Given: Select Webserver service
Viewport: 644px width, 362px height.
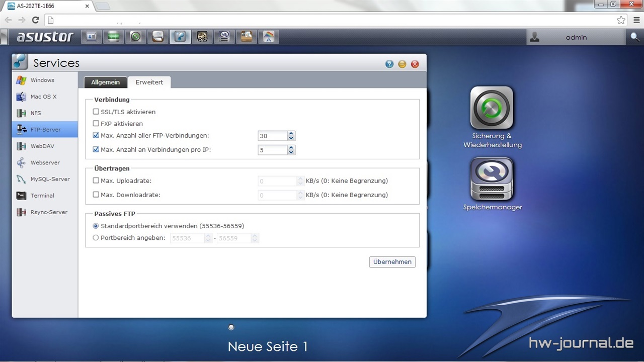Looking at the screenshot, I should click(45, 162).
